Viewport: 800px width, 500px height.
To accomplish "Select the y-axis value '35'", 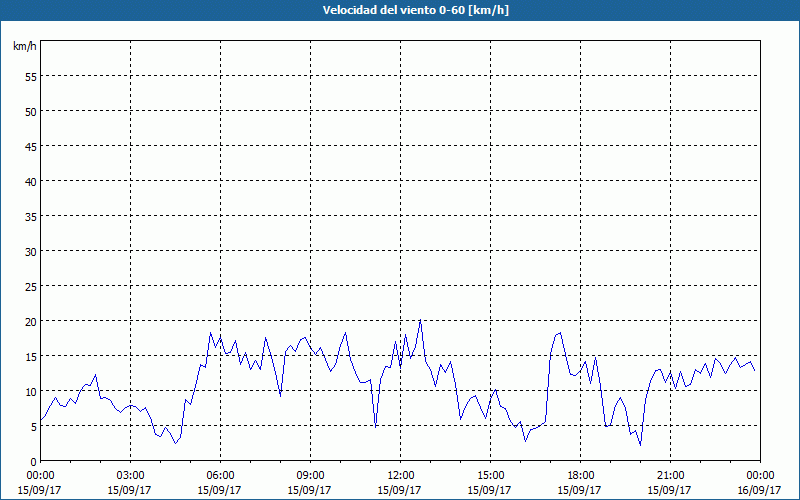I will 31,216.
